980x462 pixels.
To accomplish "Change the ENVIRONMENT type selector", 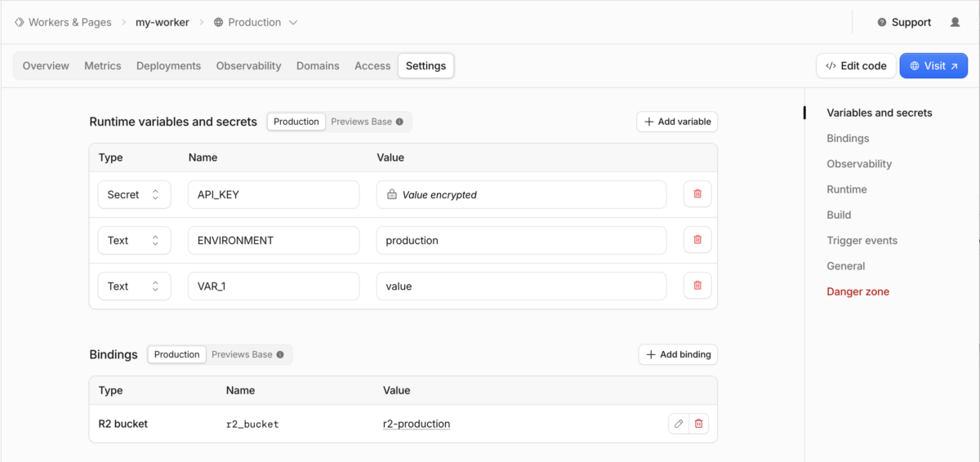I will (x=134, y=240).
